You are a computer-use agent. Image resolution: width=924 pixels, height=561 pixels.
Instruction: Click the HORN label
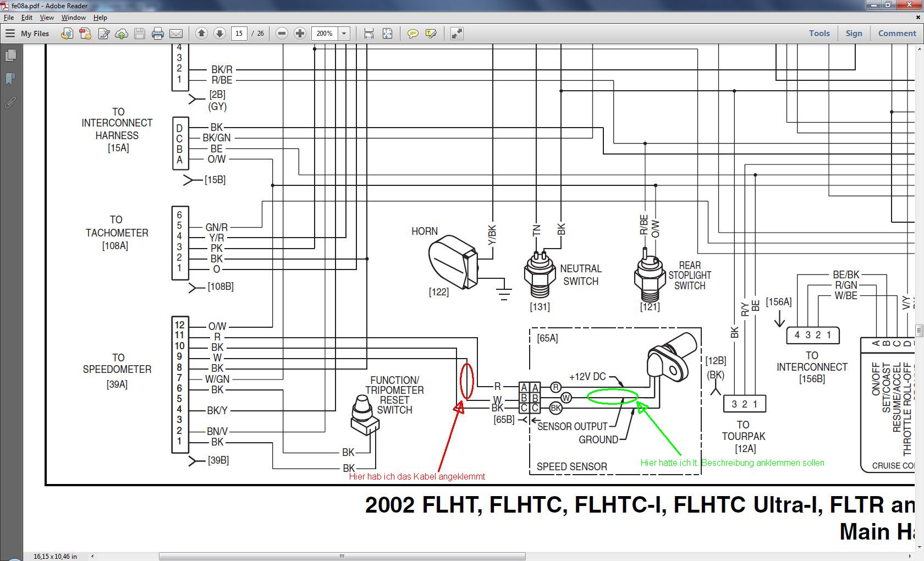425,231
